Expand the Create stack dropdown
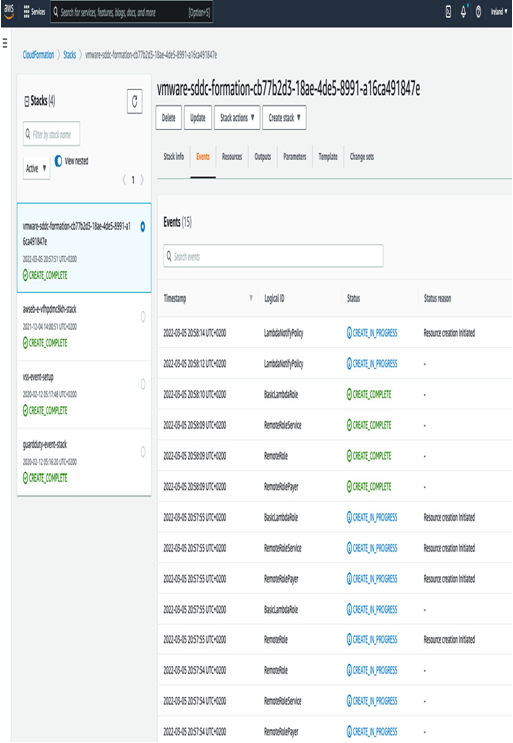Image resolution: width=513 pixels, height=743 pixels. tap(284, 118)
